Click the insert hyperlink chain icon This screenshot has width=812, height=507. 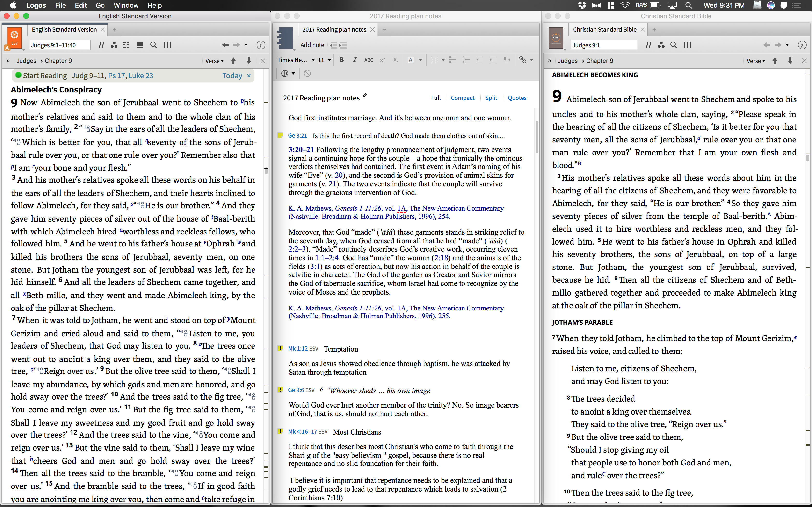pyautogui.click(x=522, y=60)
